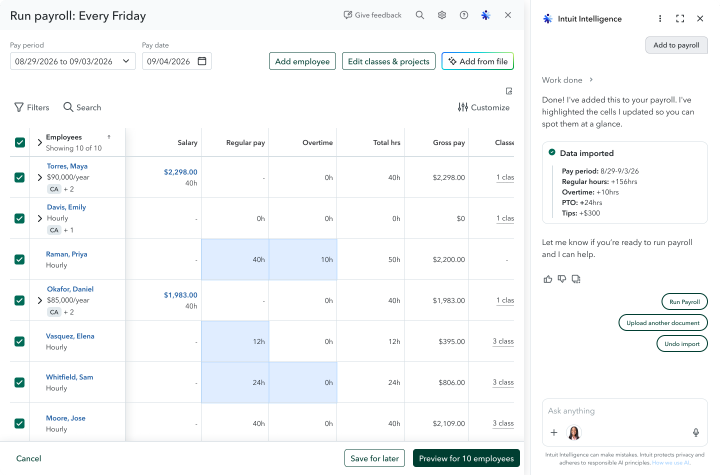Click Upload another document suggestion
The image size is (720, 475).
coord(663,323)
